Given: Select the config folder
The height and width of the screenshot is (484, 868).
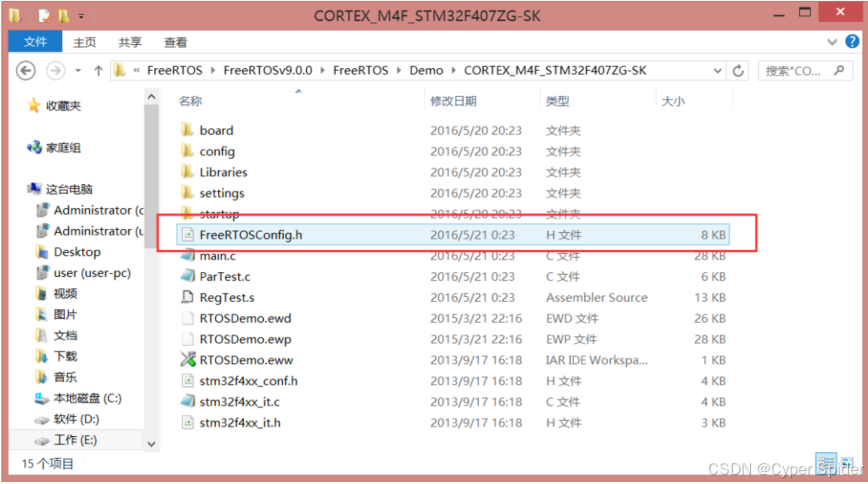Looking at the screenshot, I should pyautogui.click(x=217, y=151).
